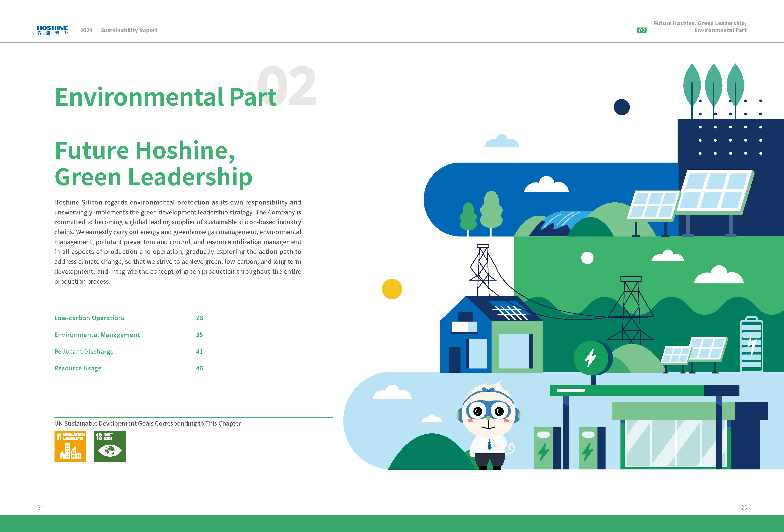Click the green 02 chapter badge
784x532 pixels.
point(642,30)
